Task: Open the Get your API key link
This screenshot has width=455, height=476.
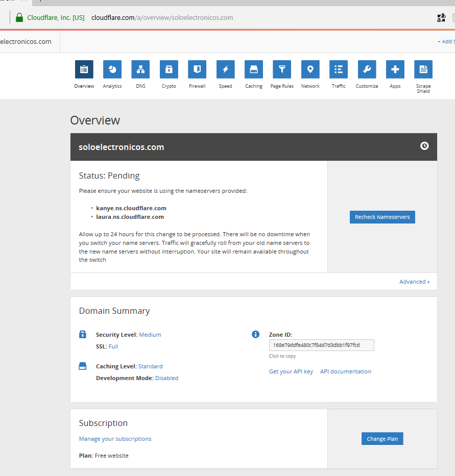Action: (291, 371)
